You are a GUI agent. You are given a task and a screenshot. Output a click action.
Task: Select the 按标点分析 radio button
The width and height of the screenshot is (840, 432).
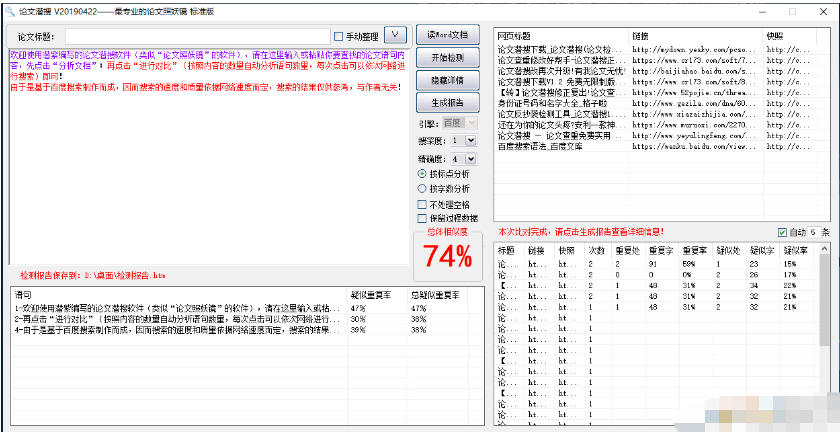[x=421, y=173]
